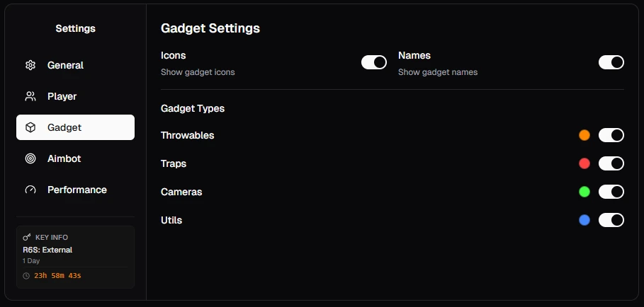The image size is (644, 307).
Task: Click the blue Utils color swatch
Action: click(584, 220)
